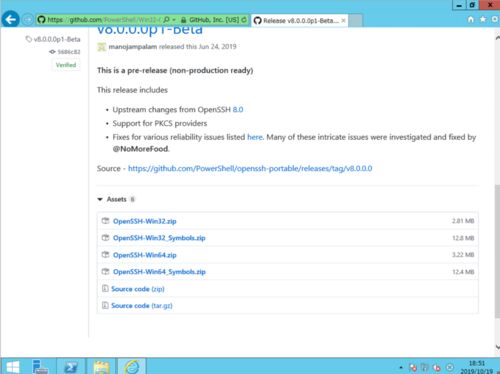500x374 pixels.
Task: Open address bar dropdown arrow
Action: pos(174,20)
